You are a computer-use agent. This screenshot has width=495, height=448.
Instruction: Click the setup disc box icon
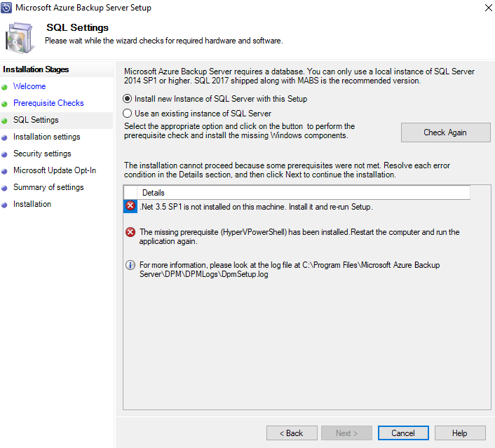pyautogui.click(x=19, y=38)
